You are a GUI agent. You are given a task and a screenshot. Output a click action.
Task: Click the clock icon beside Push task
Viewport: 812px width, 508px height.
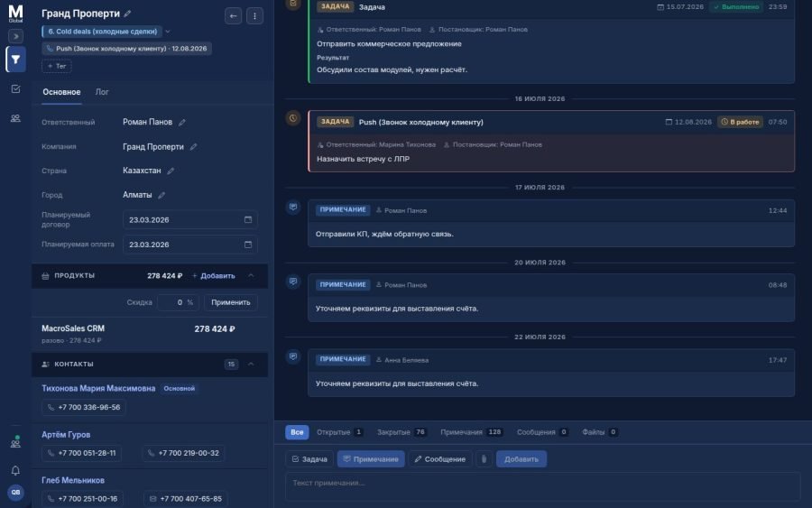293,118
